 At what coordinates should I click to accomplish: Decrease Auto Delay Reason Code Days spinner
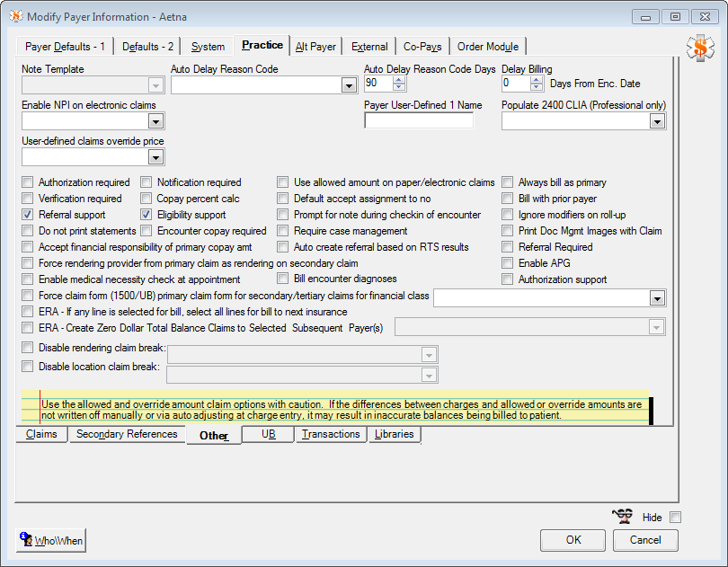(x=399, y=87)
